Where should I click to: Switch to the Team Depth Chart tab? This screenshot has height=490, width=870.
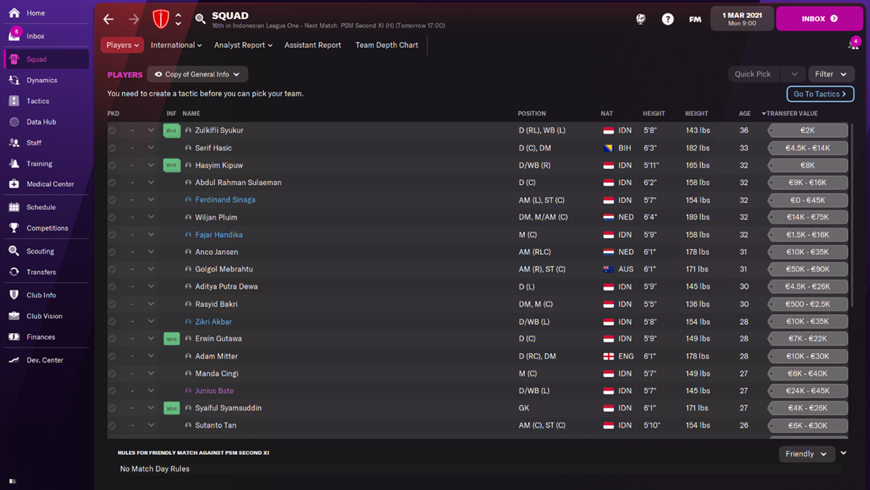coord(386,45)
